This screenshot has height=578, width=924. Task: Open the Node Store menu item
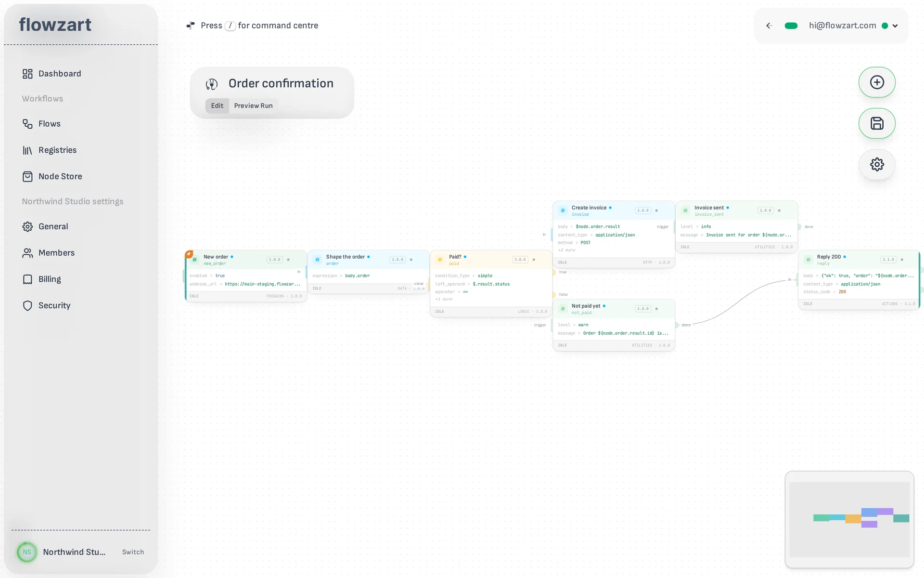click(60, 176)
